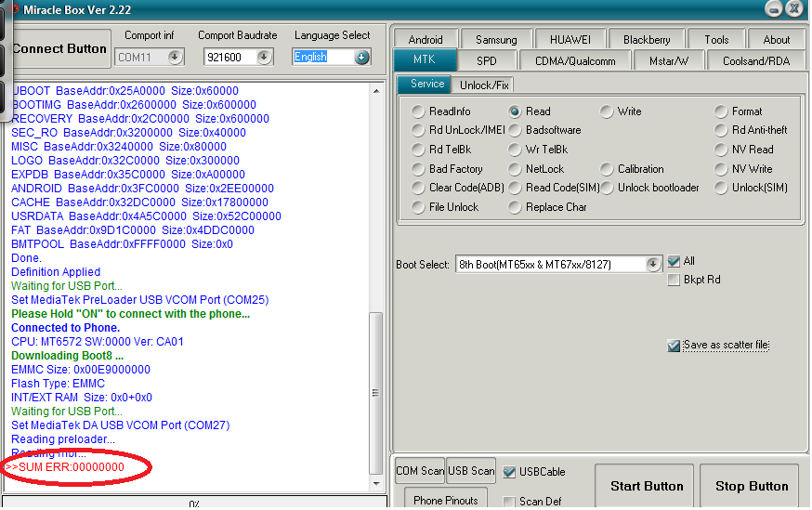Switch to the Tools tab
This screenshot has width=812, height=510.
[716, 39]
